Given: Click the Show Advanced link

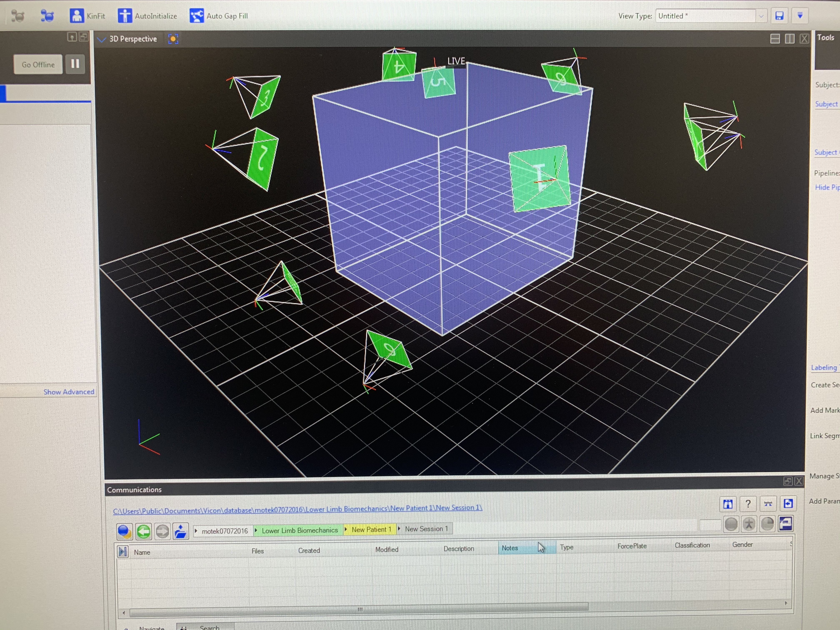Looking at the screenshot, I should point(69,392).
